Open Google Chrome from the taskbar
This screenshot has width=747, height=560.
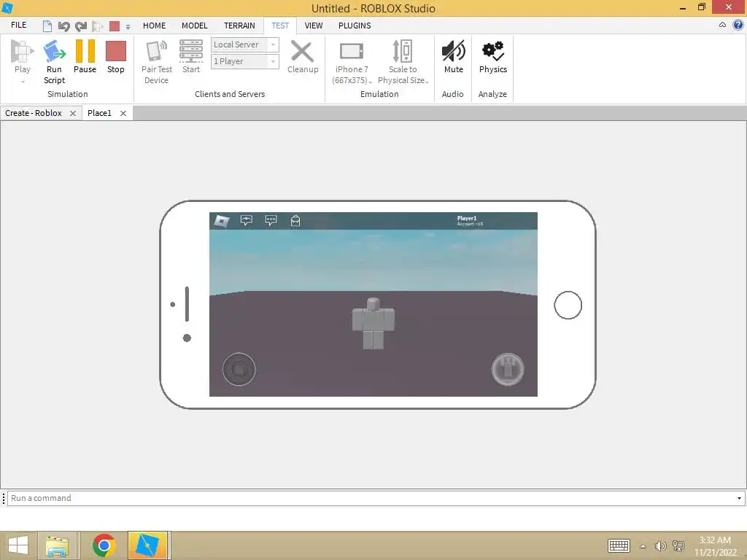[104, 545]
